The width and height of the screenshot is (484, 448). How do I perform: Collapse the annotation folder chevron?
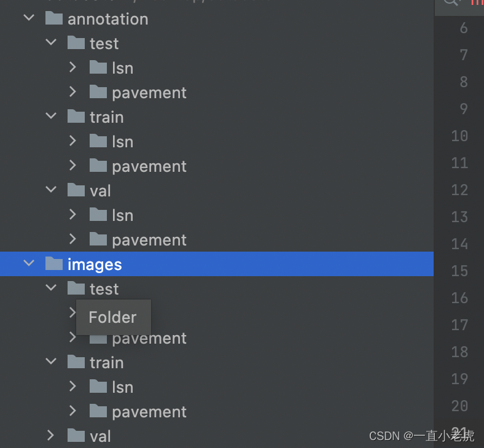click(x=29, y=18)
